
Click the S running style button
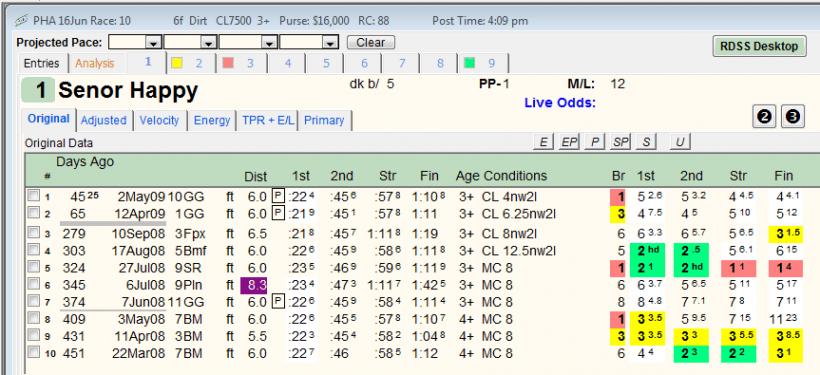click(646, 142)
